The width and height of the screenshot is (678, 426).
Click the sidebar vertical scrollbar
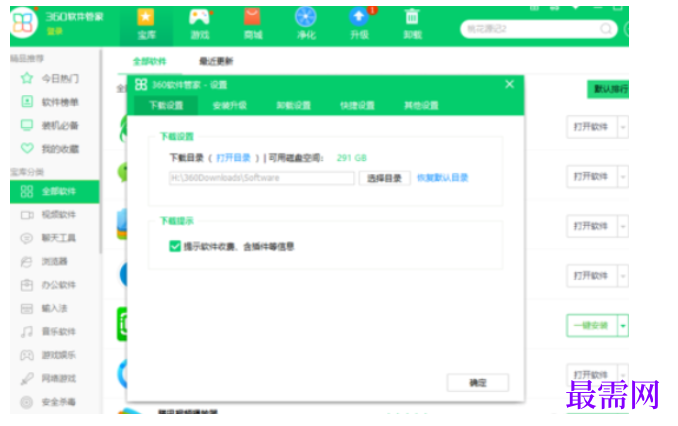coord(101,151)
